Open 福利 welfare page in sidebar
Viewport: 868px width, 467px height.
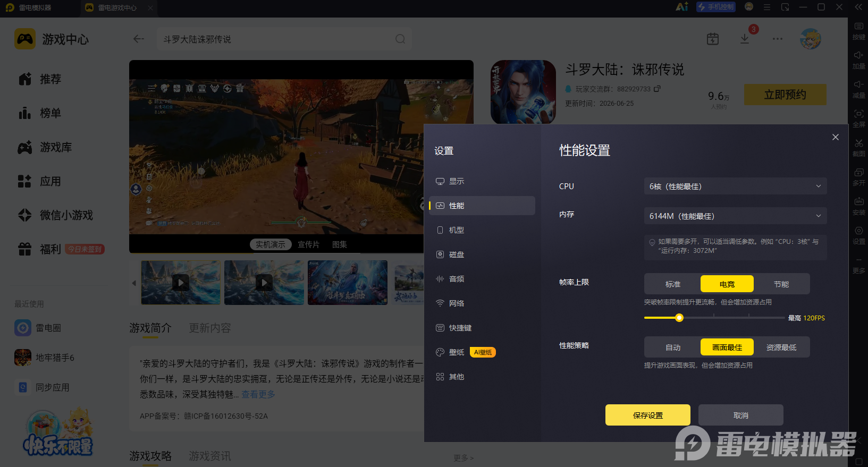(40, 249)
